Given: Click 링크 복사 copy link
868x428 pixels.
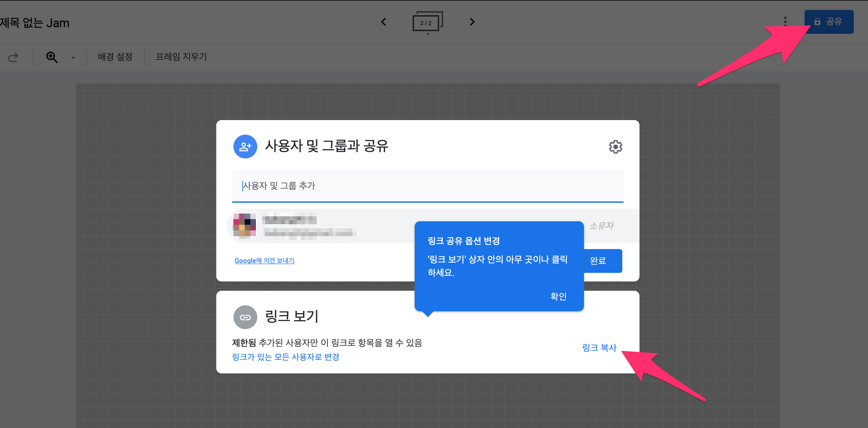Looking at the screenshot, I should coord(599,347).
